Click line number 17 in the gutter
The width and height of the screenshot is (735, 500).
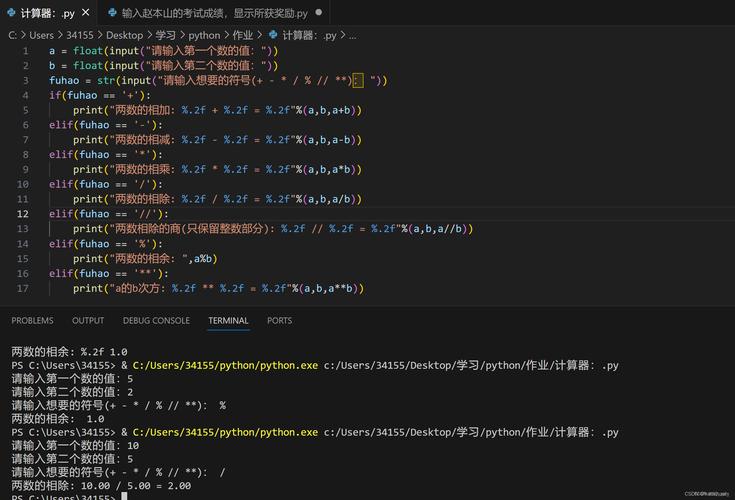(x=22, y=288)
